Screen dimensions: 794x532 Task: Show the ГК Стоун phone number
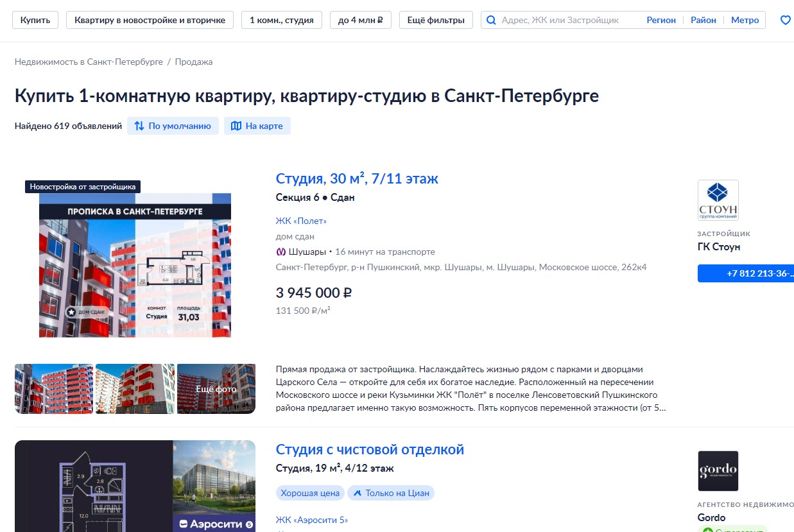(746, 273)
